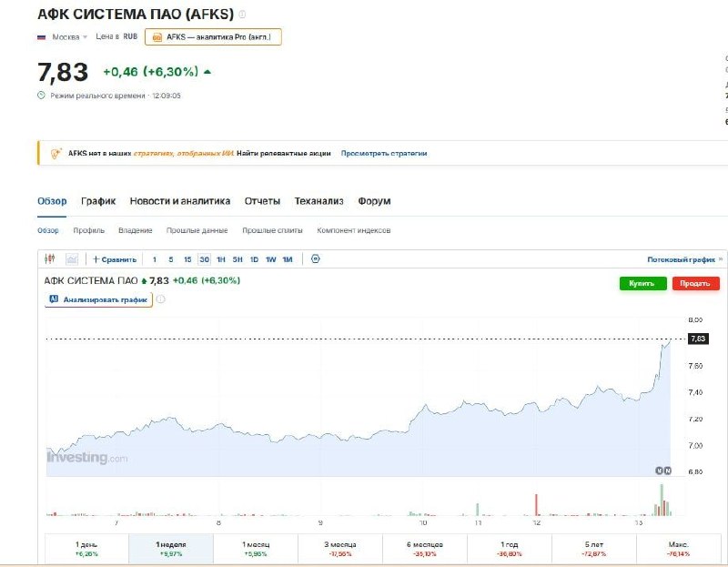Open the Форум tab

pos(374,201)
